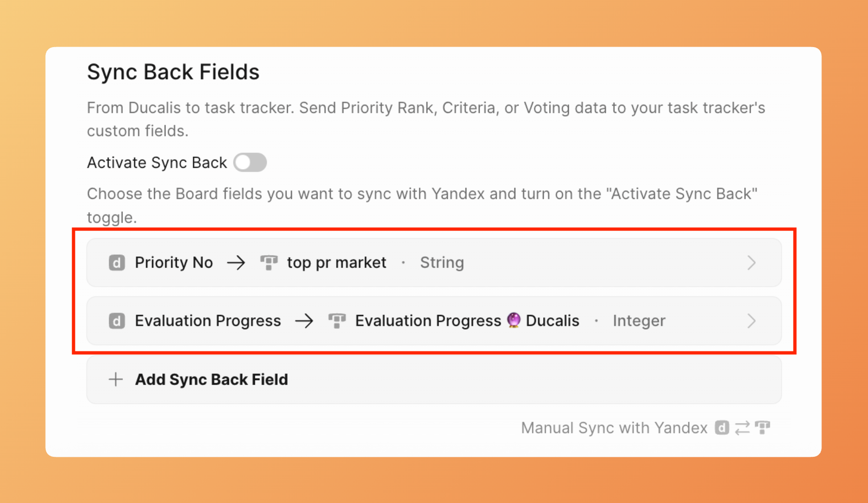868x503 pixels.
Task: Expand the Evaluation Progress row chevron
Action: click(752, 321)
